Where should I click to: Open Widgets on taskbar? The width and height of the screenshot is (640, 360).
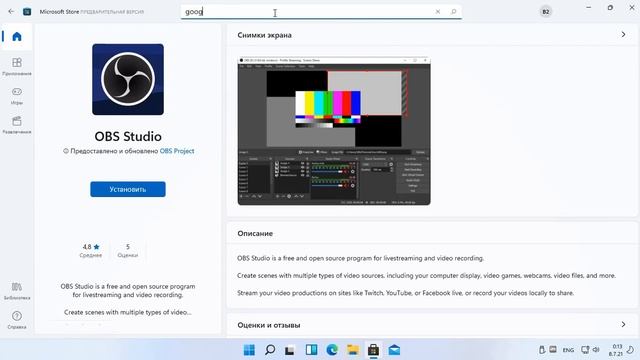click(311, 350)
